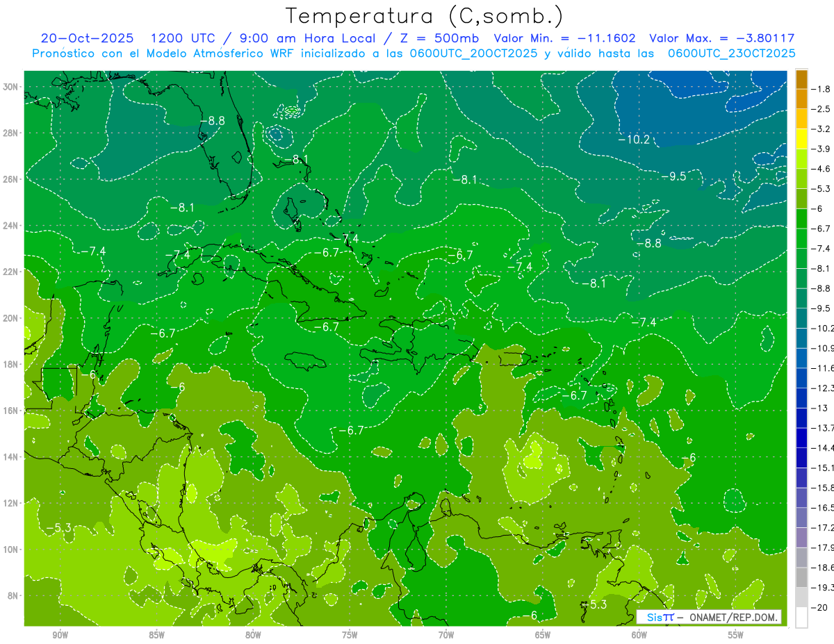Click the "24N" latitude axis label
834x644 pixels.
[12, 226]
